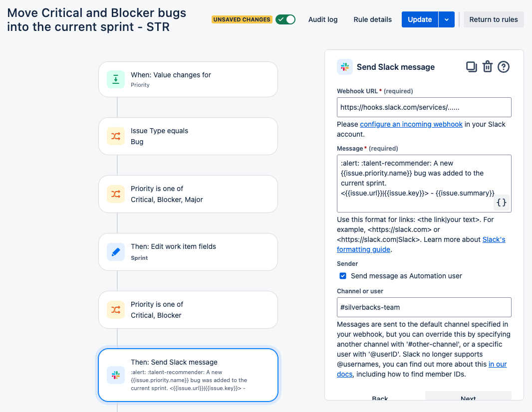The height and width of the screenshot is (412, 532).
Task: Open help for Send Slack message
Action: click(x=504, y=67)
